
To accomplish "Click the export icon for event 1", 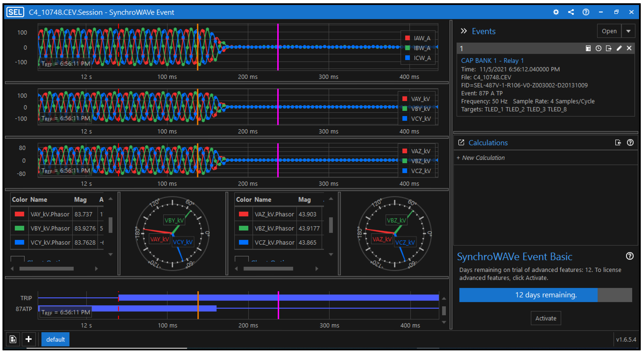I will (608, 48).
